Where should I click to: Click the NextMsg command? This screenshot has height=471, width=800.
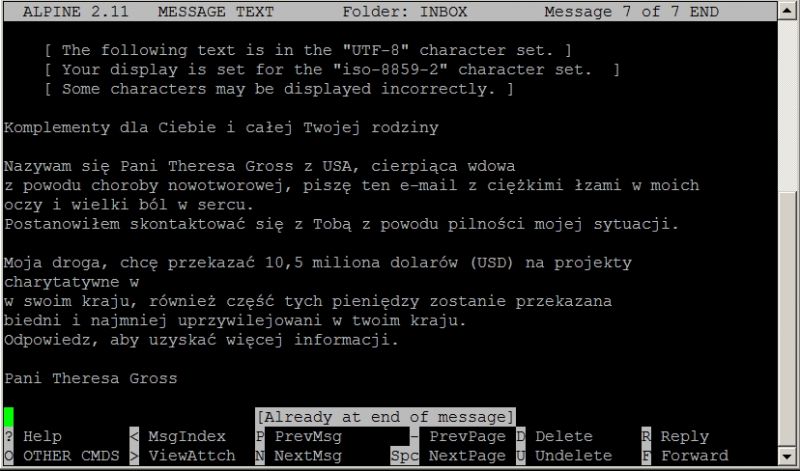click(308, 455)
